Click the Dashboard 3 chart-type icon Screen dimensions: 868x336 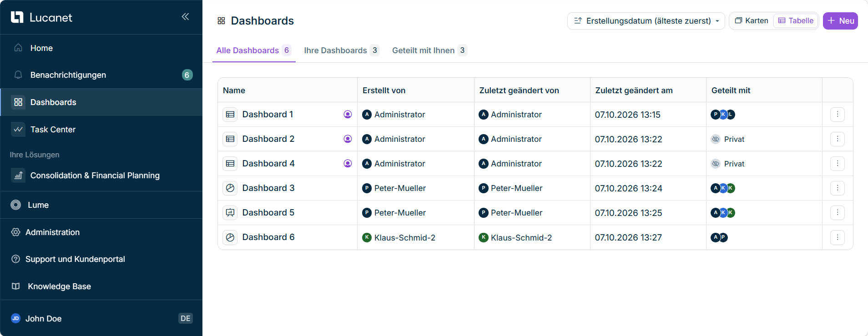pyautogui.click(x=230, y=188)
